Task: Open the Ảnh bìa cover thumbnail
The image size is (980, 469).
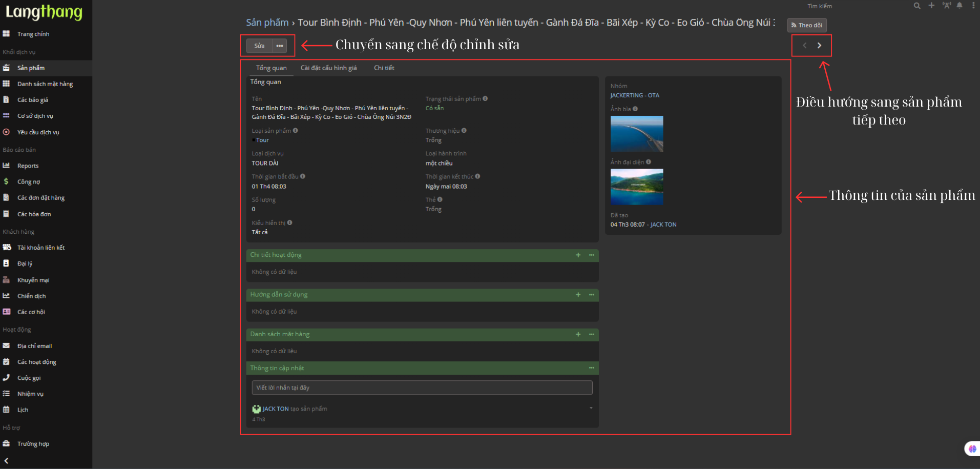Action: click(636, 134)
